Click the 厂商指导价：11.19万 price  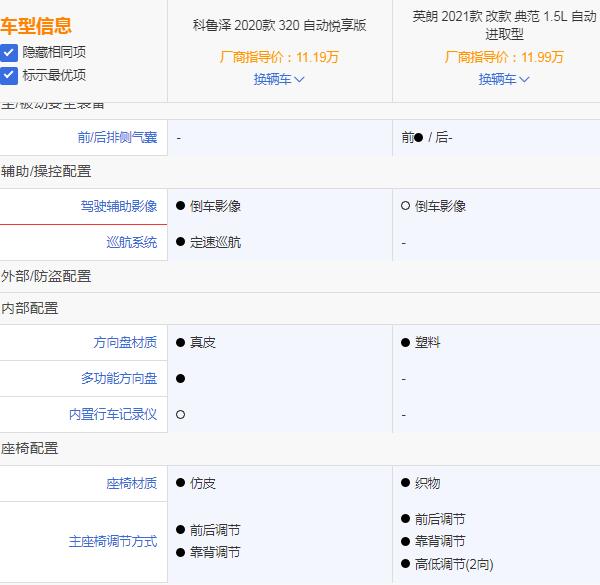(279, 57)
